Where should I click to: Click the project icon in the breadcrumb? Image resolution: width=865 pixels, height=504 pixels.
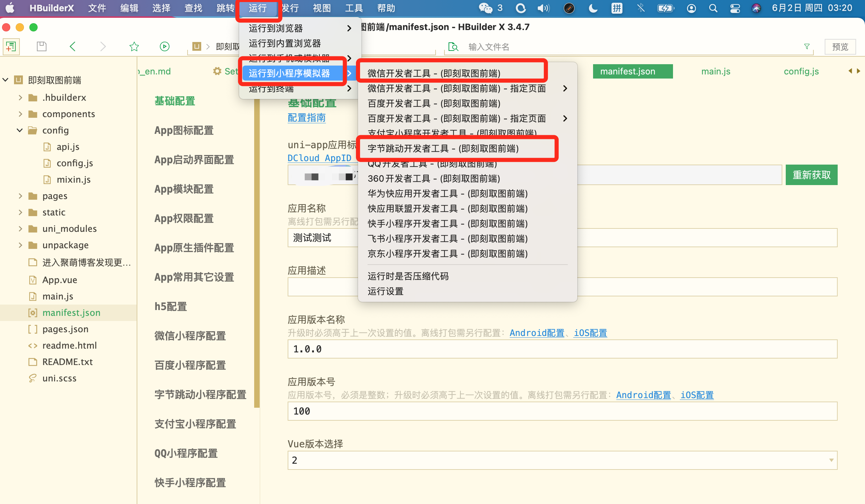point(197,46)
